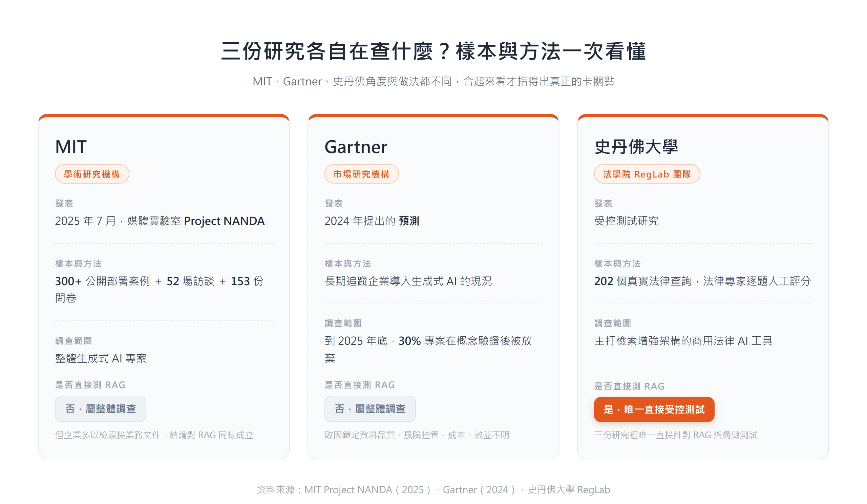The image size is (867, 504).
Task: Click the 樣本與方法 label in the Gartner card
Action: point(347,264)
